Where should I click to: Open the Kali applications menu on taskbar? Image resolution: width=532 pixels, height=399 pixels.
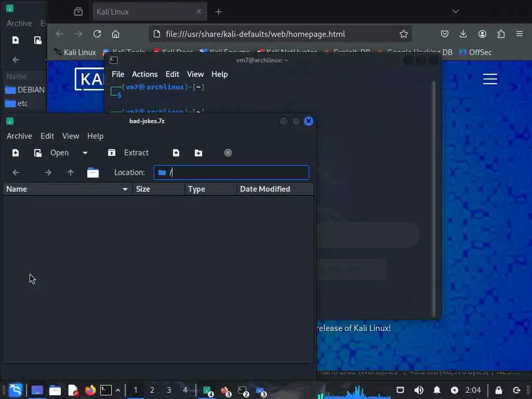click(16, 390)
